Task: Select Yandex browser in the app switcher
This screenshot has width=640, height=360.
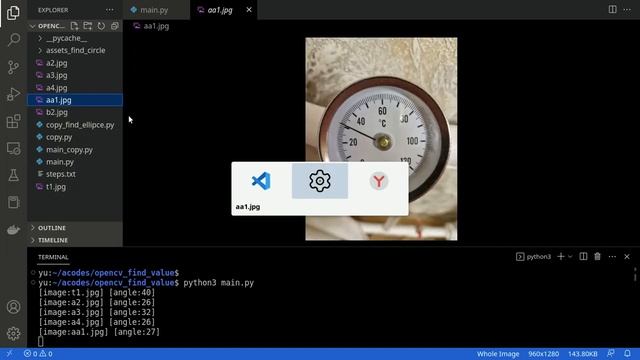Action: (x=379, y=181)
